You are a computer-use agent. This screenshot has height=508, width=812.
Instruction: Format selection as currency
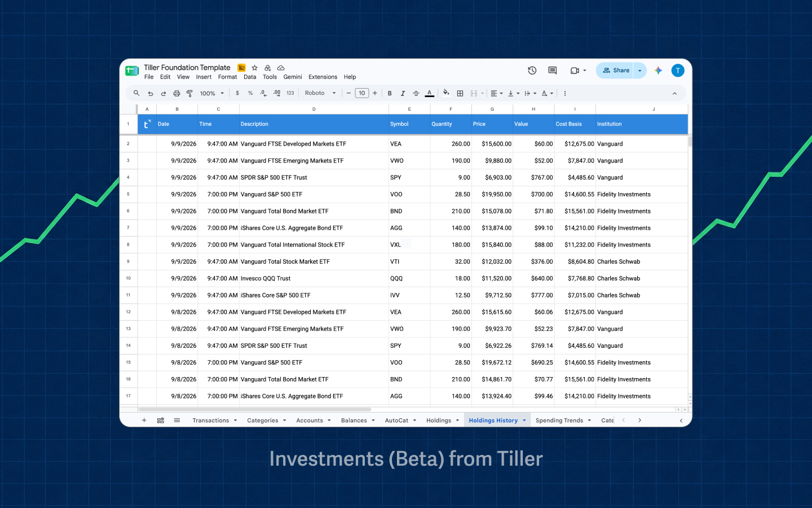tap(237, 93)
